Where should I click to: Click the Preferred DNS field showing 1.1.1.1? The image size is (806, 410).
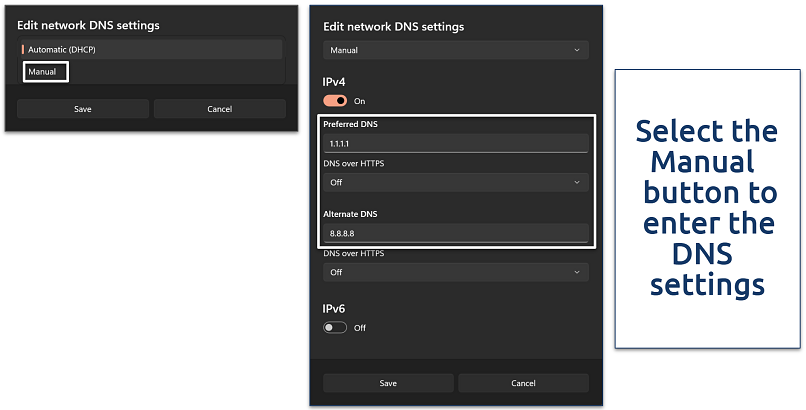(x=455, y=144)
